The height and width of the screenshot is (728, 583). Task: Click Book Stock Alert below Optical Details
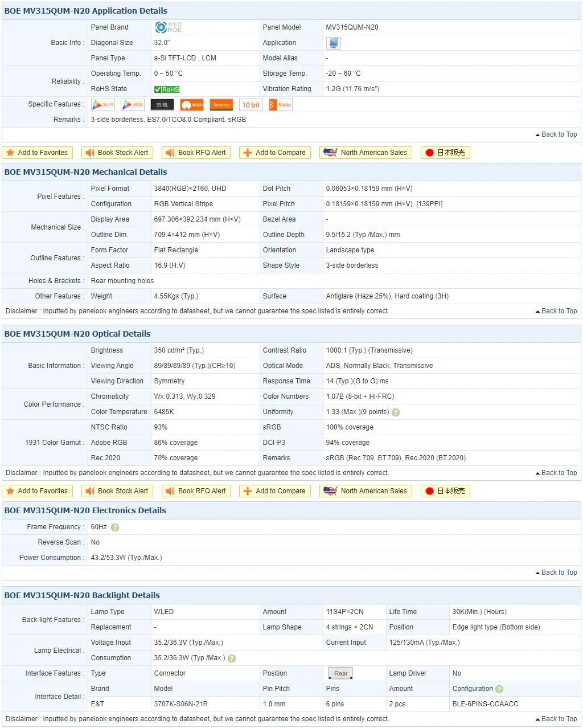click(117, 491)
